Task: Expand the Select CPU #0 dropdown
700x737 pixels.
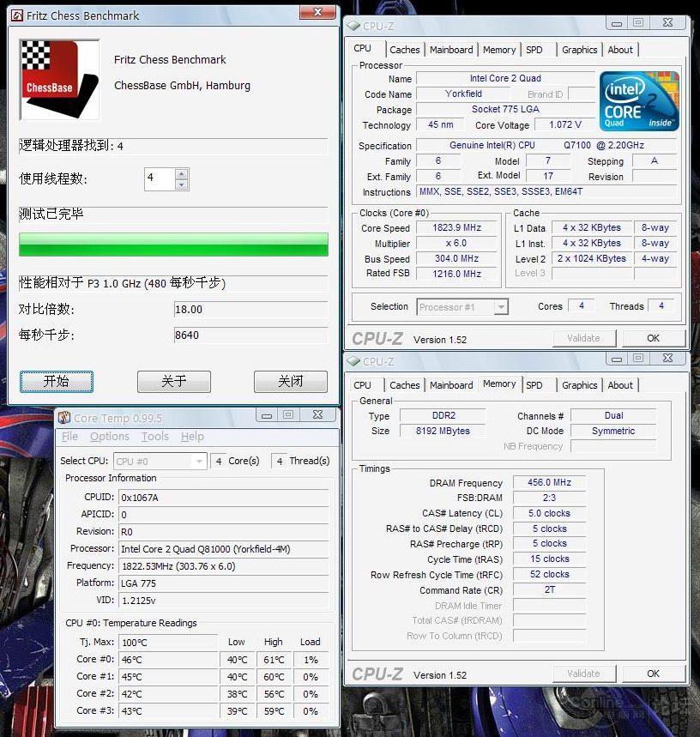Action: [199, 462]
